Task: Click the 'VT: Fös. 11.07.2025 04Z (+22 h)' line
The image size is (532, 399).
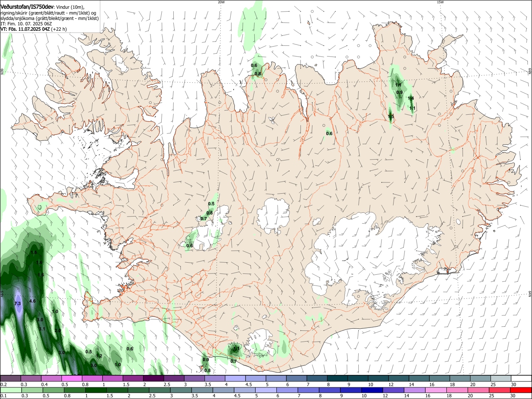Action: (34, 29)
